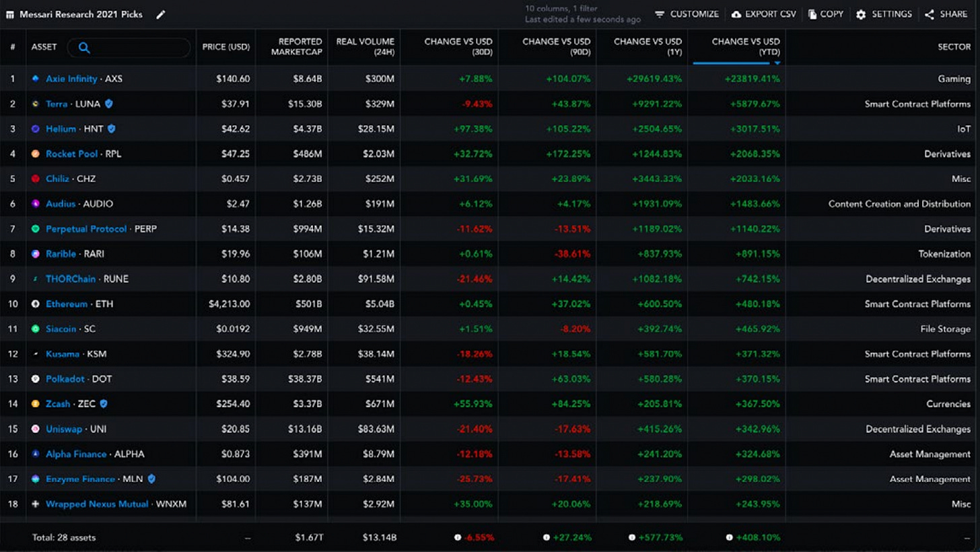Click the Alpha Finance coin logo
This screenshot has width=980, height=552.
click(36, 454)
